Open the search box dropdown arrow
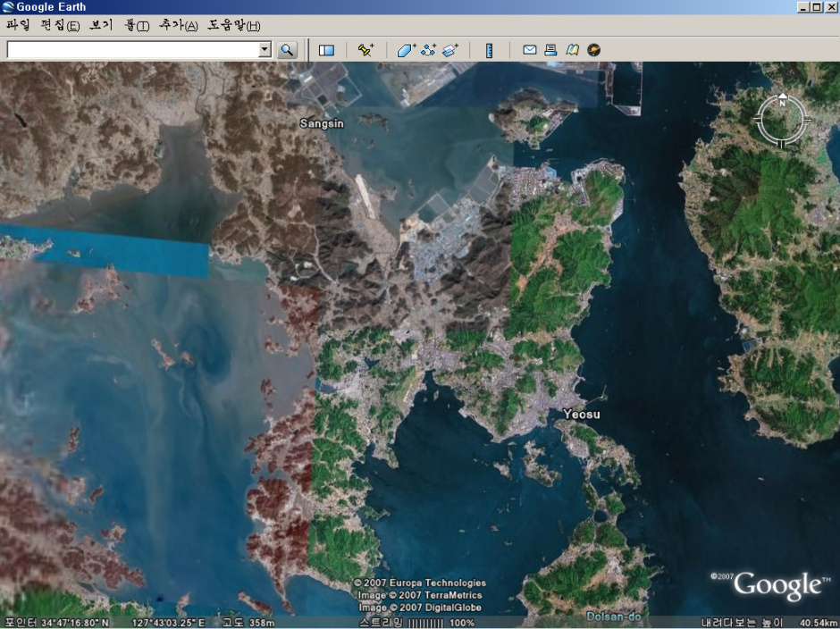The width and height of the screenshot is (840, 629). pos(265,50)
